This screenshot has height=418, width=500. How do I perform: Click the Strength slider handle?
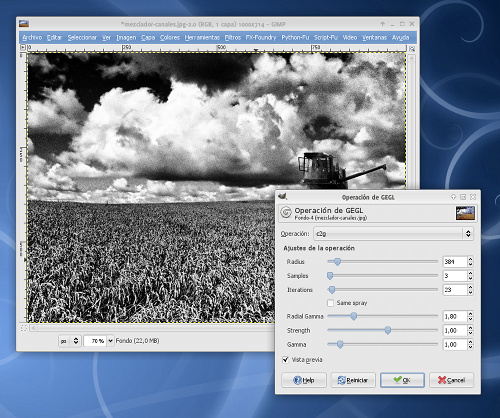click(x=388, y=330)
